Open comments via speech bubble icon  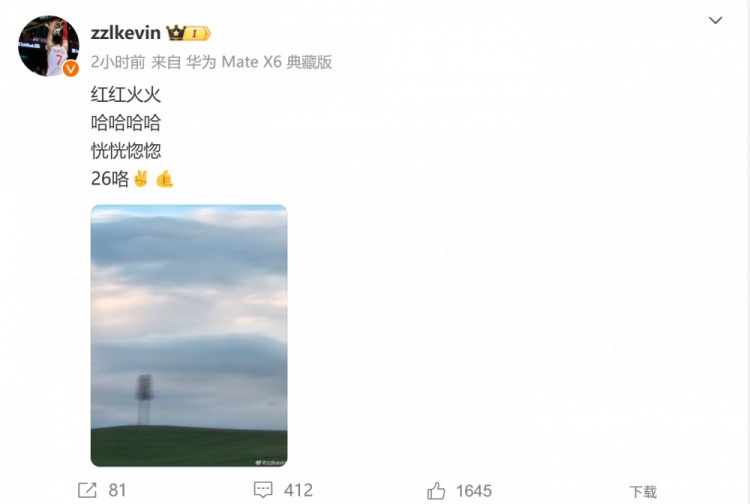[263, 490]
